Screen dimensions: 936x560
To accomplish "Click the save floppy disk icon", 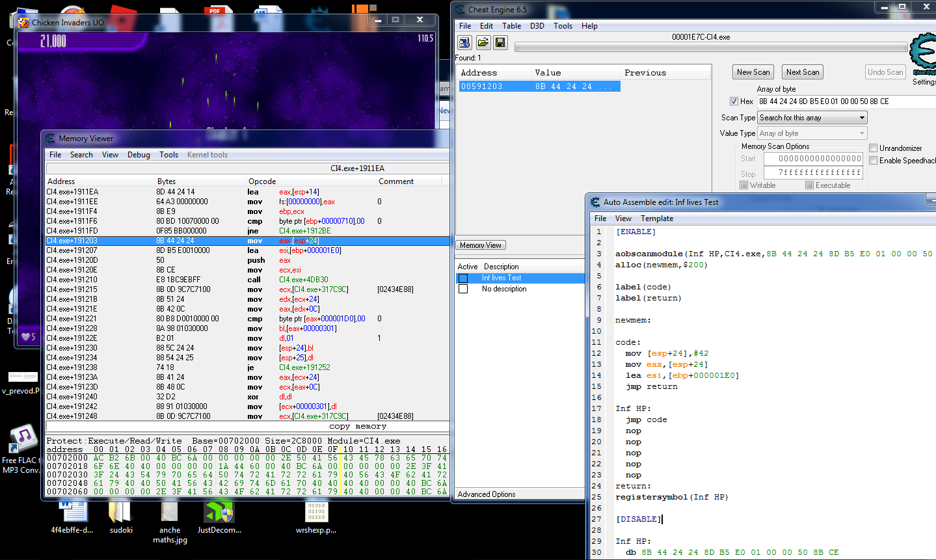I will pyautogui.click(x=500, y=42).
